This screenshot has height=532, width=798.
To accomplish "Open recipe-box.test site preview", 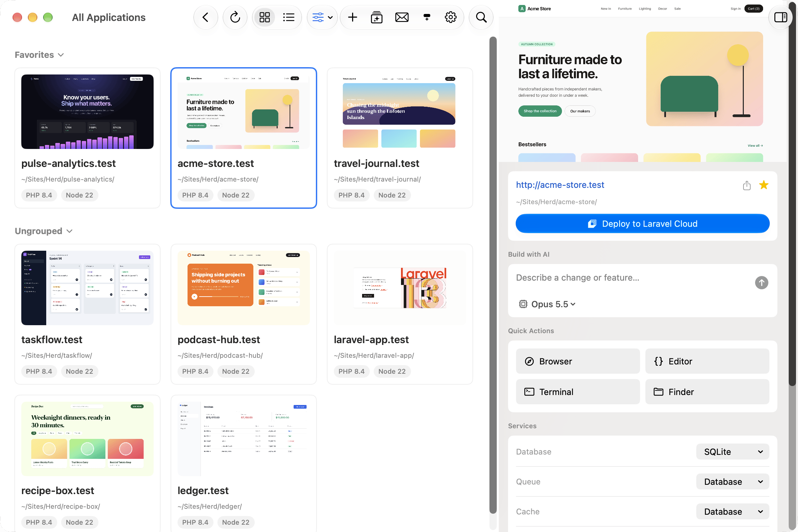I will pos(87,439).
